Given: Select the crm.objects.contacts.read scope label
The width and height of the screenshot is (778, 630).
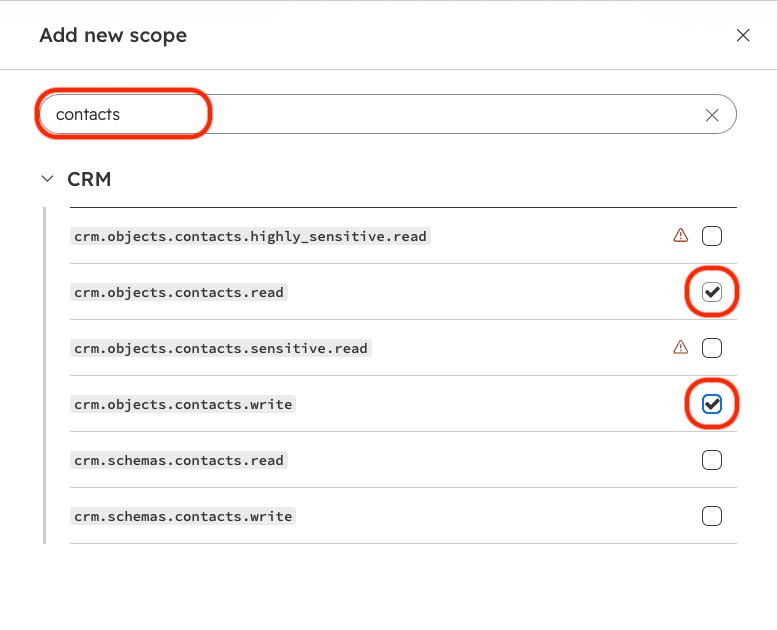Looking at the screenshot, I should 179,292.
